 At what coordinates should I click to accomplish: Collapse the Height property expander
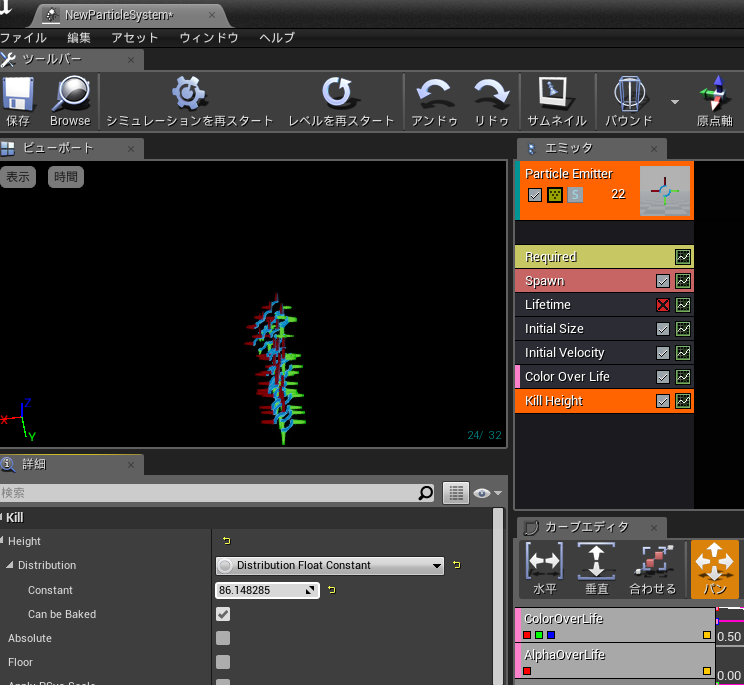(x=2, y=540)
